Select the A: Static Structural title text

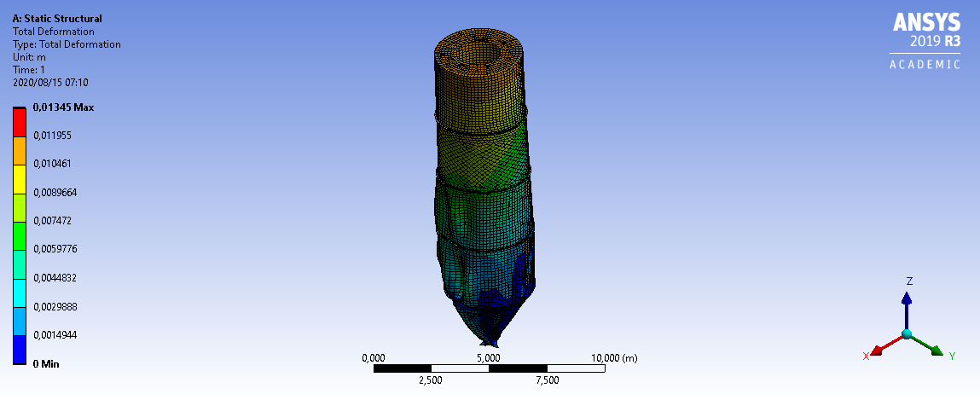tap(56, 18)
